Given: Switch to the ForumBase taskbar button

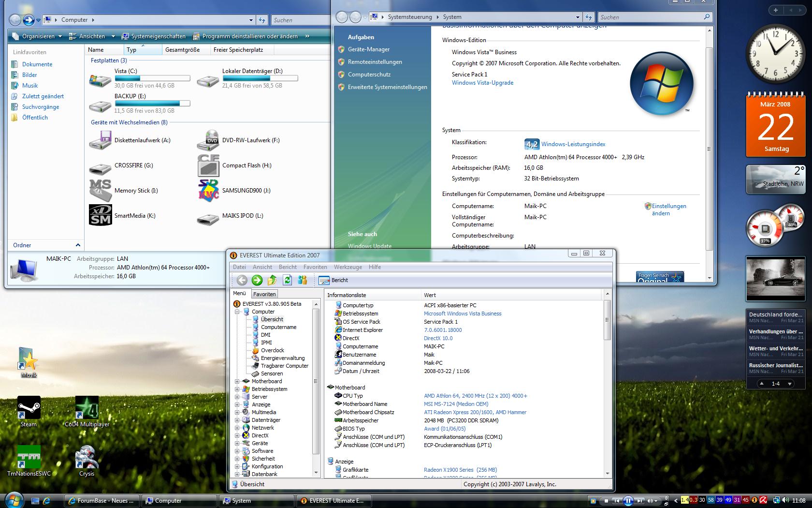Looking at the screenshot, I should [102, 501].
